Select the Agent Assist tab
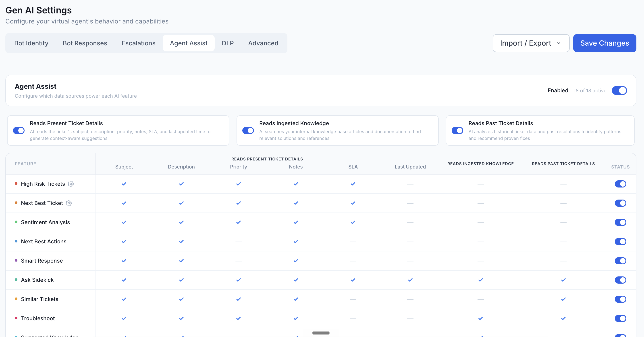This screenshot has height=337, width=644. [x=189, y=43]
